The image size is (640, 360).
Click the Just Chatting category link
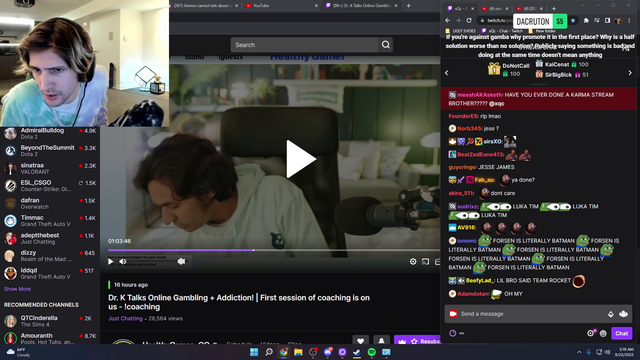125,318
